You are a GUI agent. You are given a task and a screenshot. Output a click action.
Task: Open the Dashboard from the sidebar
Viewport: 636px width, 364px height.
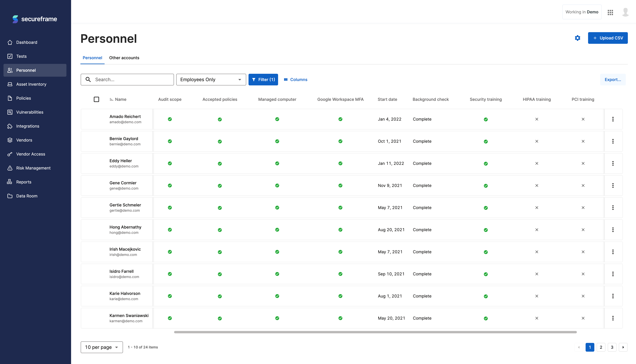pos(27,42)
